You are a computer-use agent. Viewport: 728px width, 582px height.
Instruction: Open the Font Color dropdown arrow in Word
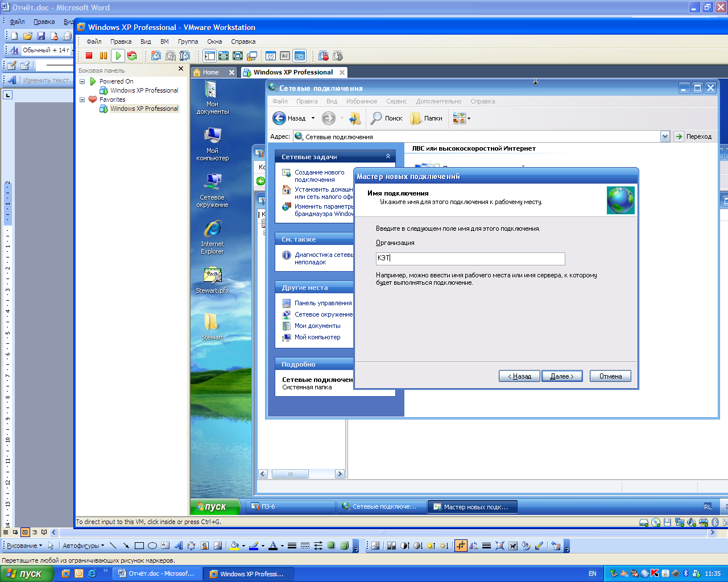click(x=282, y=546)
